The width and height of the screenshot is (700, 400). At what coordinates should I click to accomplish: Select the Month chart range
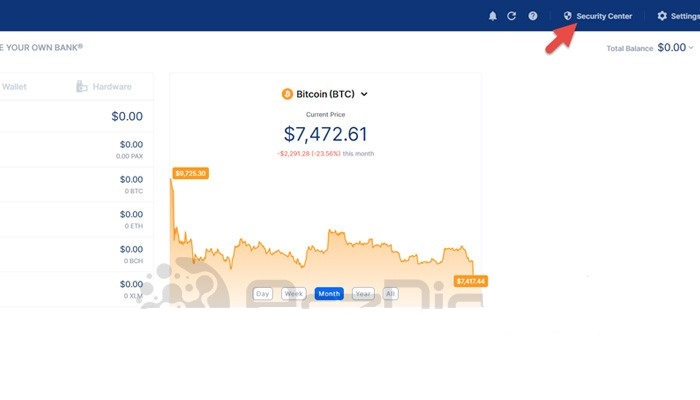[329, 294]
